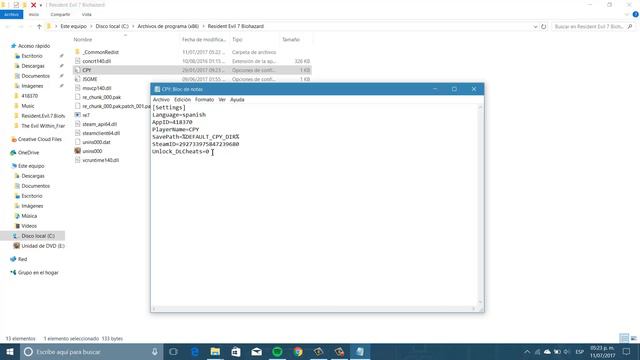Viewport: 640px width, 360px height.
Task: Select the _CommonRedist folder
Action: coord(100,52)
